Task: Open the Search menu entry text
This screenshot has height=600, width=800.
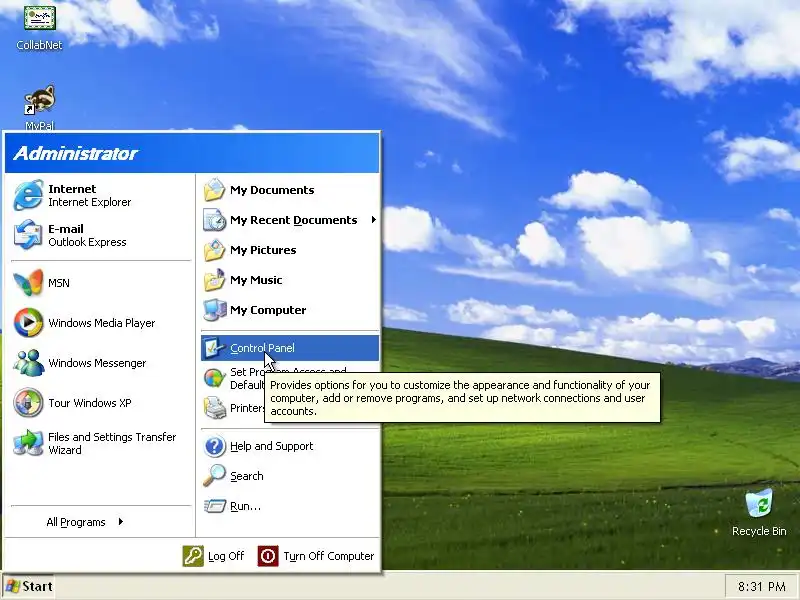Action: click(246, 476)
